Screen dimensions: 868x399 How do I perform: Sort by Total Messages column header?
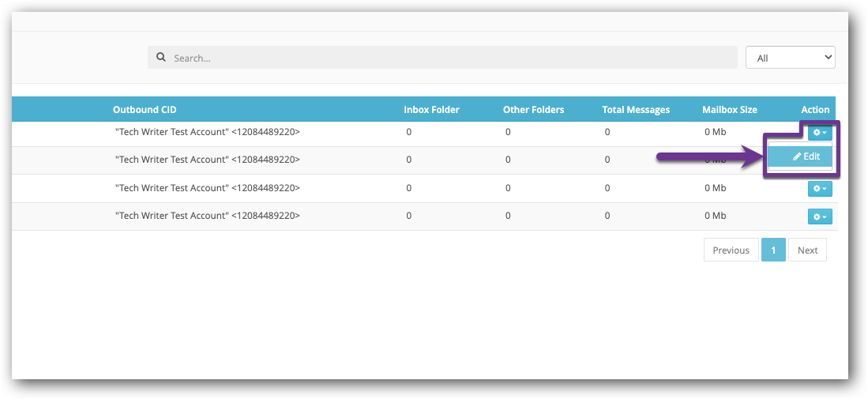[x=636, y=110]
